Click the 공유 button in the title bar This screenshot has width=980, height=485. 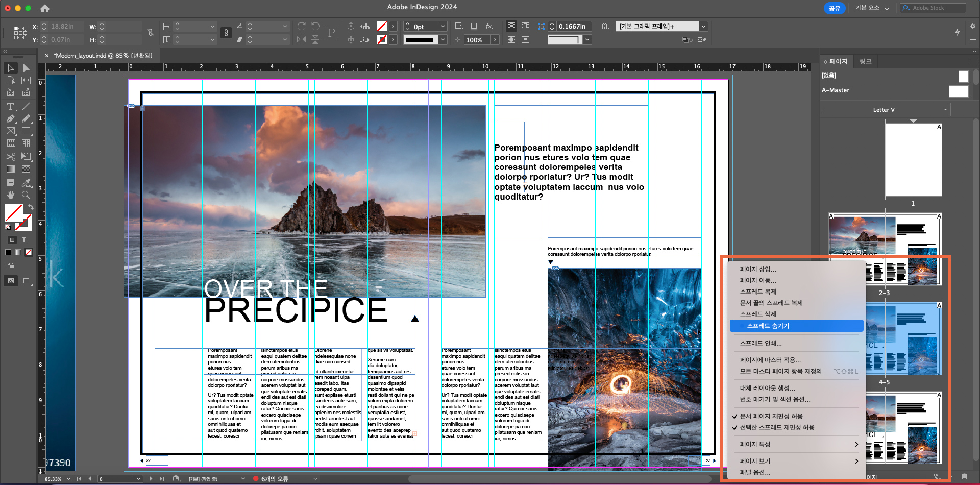pyautogui.click(x=835, y=8)
